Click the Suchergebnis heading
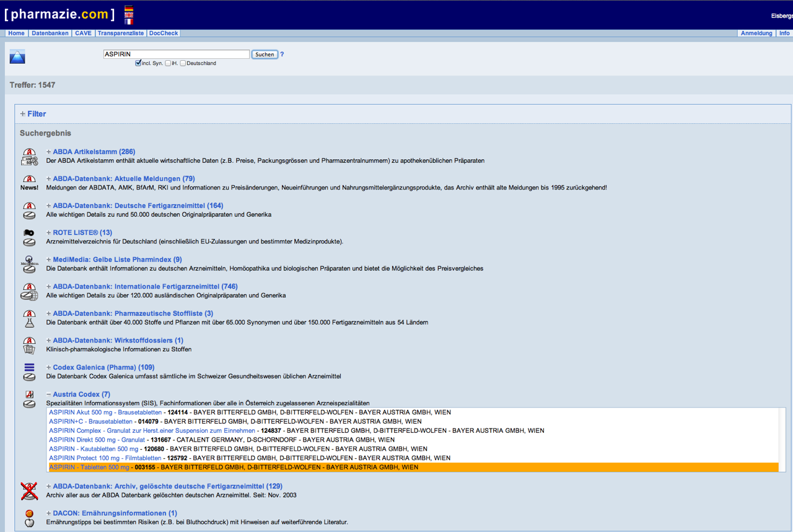 [45, 133]
